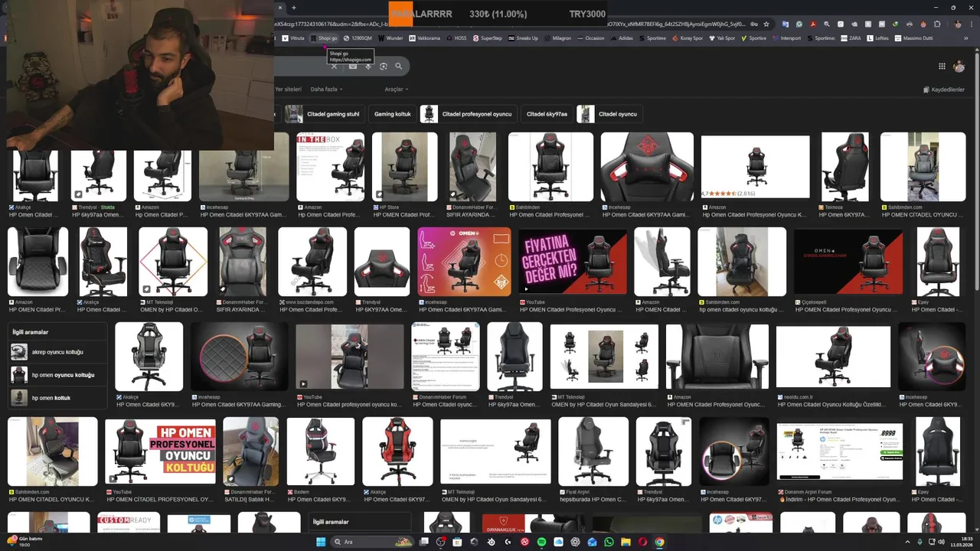980x551 pixels.
Task: Open the Donanım Arşivi Forum price thumbnail
Action: 840,452
